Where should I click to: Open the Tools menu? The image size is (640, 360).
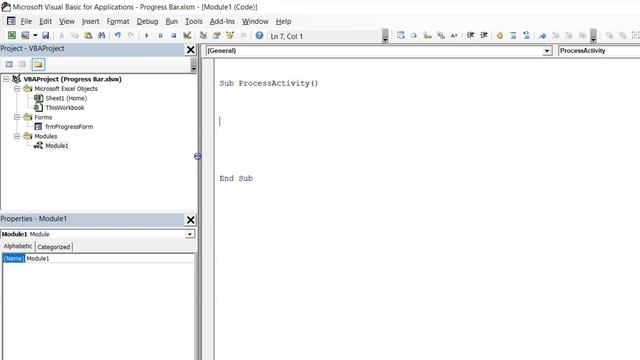(x=193, y=21)
